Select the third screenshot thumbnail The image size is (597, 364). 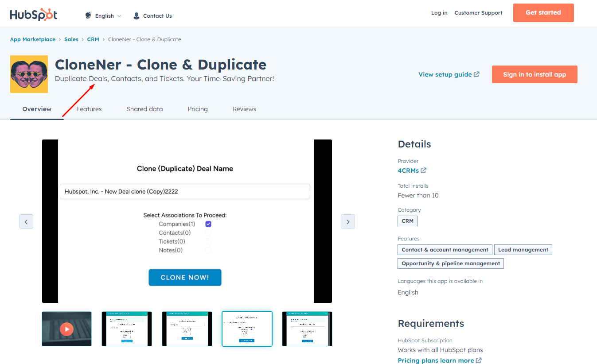click(x=187, y=329)
